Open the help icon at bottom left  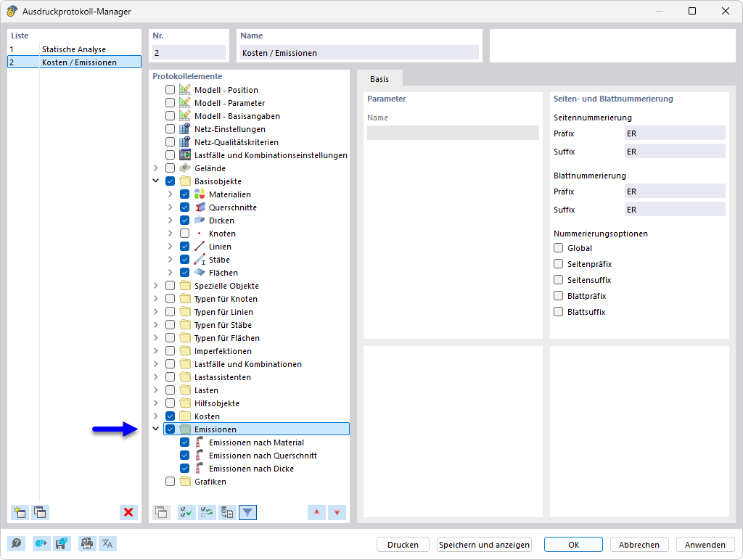pyautogui.click(x=17, y=543)
